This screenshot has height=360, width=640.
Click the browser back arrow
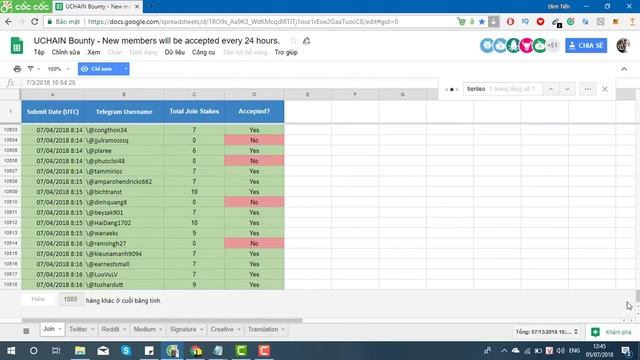9,22
